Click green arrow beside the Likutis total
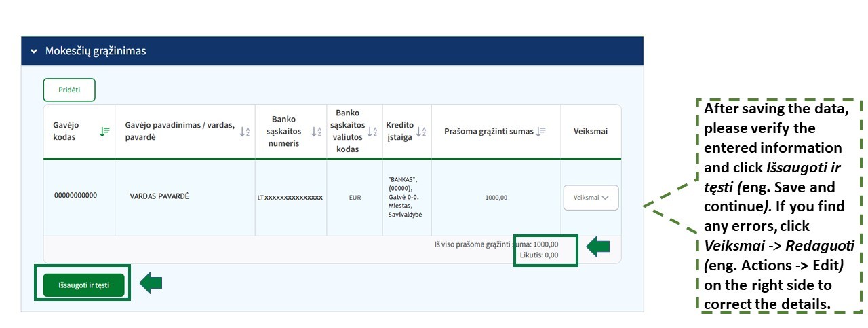Viewport: 868px width, 328px height. pyautogui.click(x=598, y=247)
